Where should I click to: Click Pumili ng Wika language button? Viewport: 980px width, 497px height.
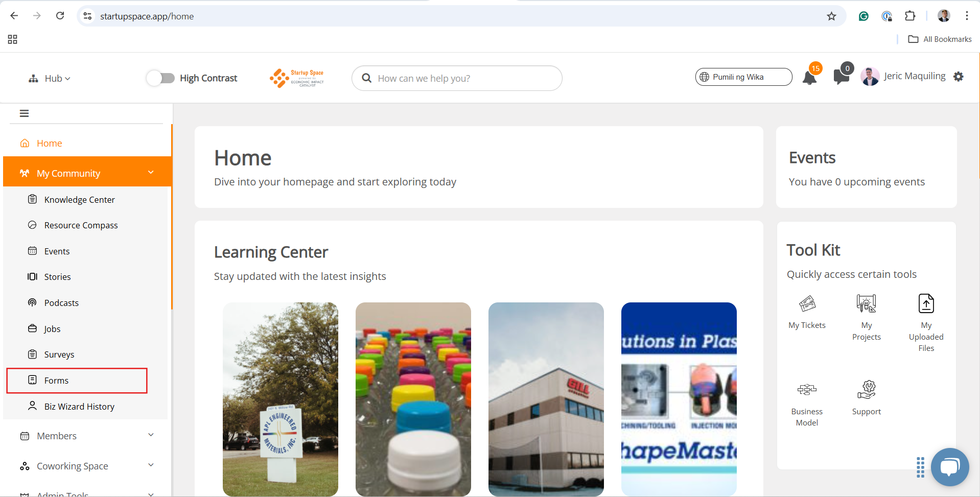(x=743, y=77)
